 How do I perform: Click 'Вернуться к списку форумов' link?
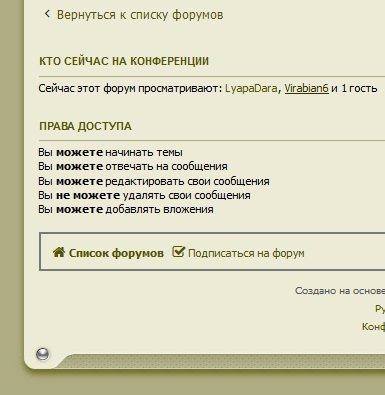140,15
